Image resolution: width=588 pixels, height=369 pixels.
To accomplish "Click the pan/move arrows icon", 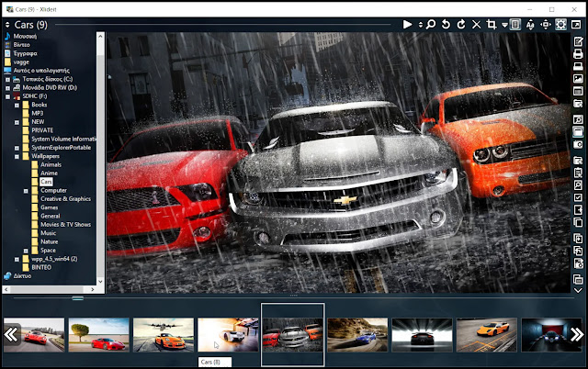I will click(x=546, y=25).
